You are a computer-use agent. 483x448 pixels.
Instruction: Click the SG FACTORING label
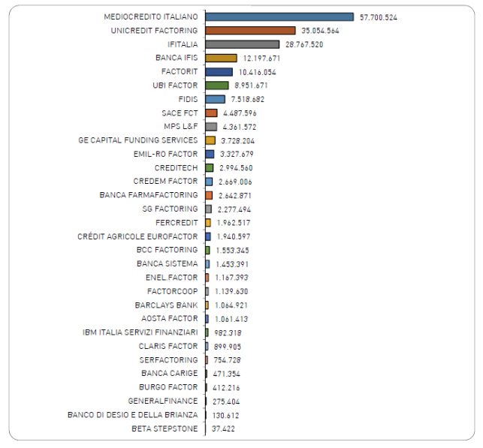click(170, 209)
